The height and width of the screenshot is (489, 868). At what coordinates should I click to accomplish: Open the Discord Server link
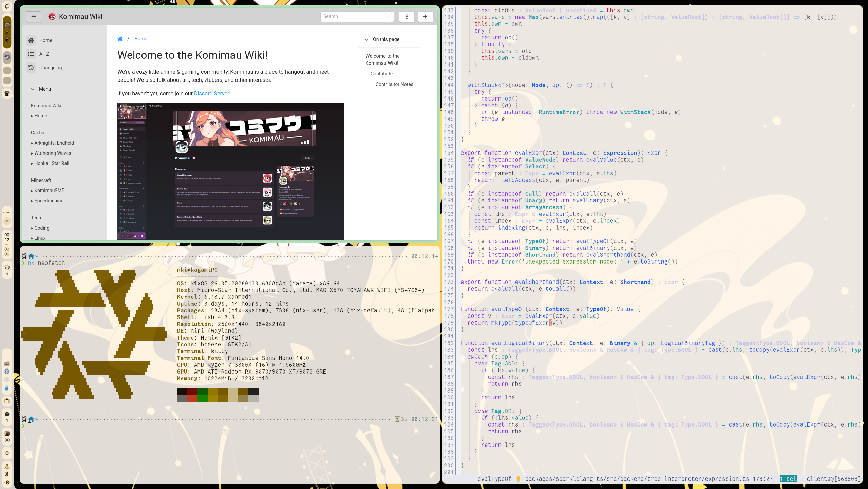211,93
